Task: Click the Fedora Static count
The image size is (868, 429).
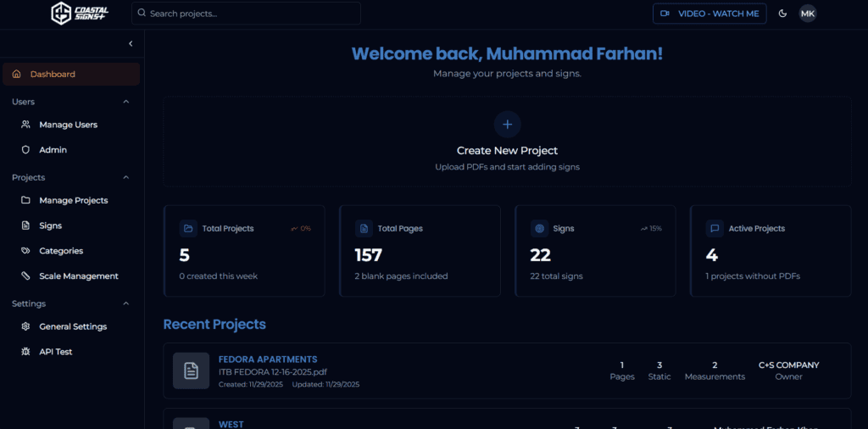Action: coord(659,365)
